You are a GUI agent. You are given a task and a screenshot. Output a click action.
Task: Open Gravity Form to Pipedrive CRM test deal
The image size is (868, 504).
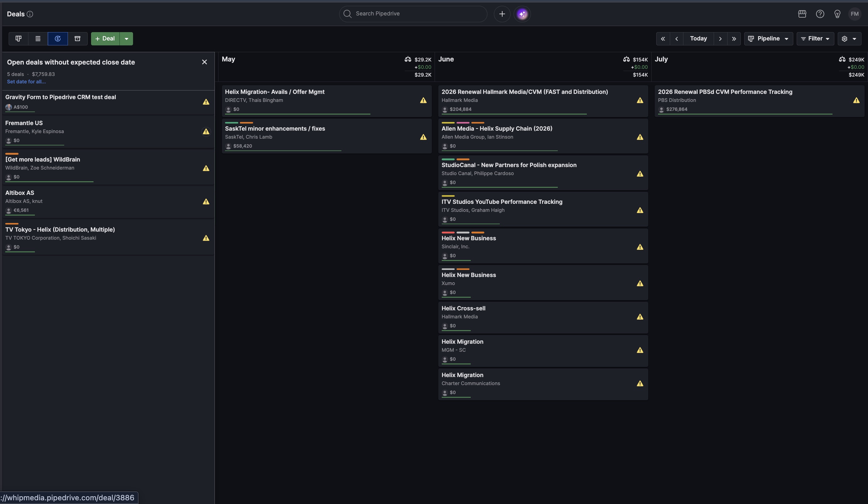pos(108,102)
